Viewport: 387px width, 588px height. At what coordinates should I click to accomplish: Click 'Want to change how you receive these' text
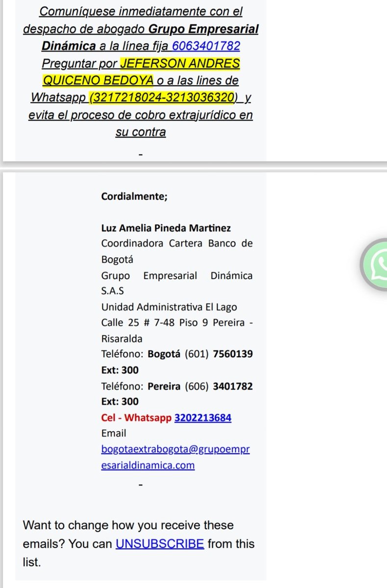tap(128, 525)
